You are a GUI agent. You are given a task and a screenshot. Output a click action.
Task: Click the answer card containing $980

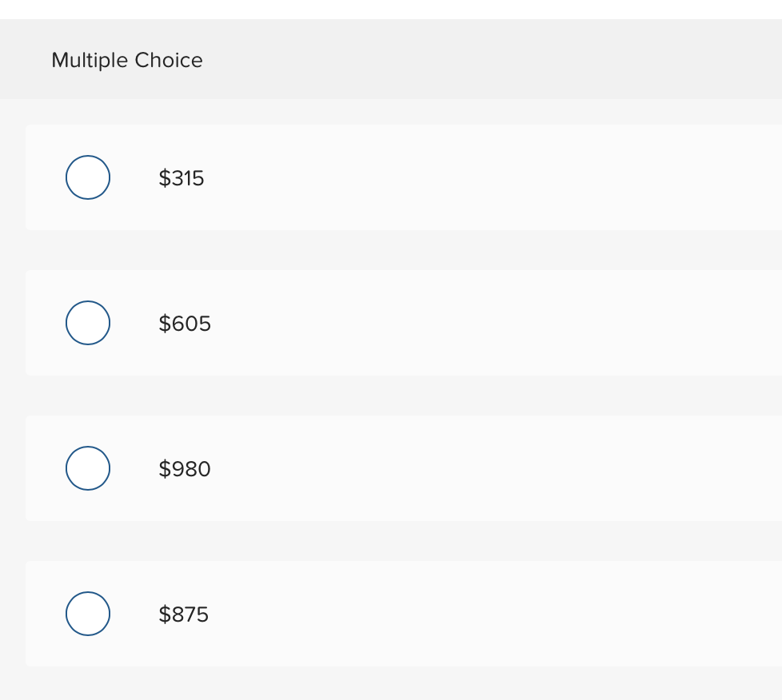[480, 468]
